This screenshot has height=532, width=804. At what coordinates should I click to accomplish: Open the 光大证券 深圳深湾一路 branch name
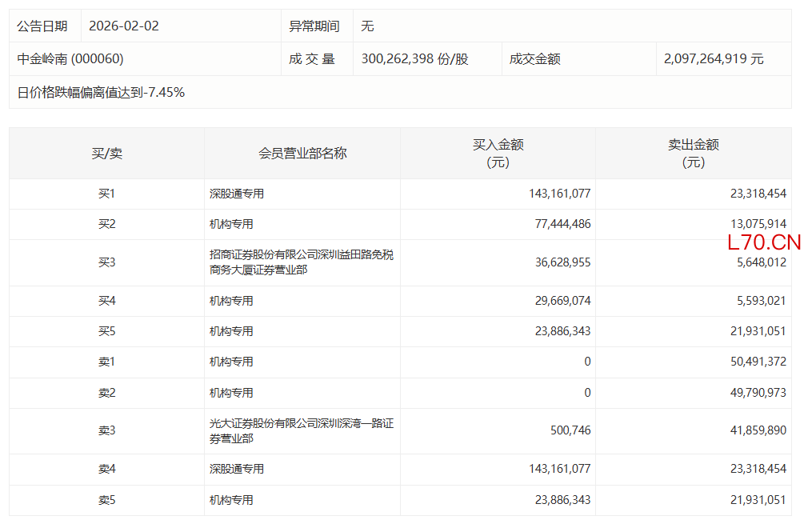301,431
